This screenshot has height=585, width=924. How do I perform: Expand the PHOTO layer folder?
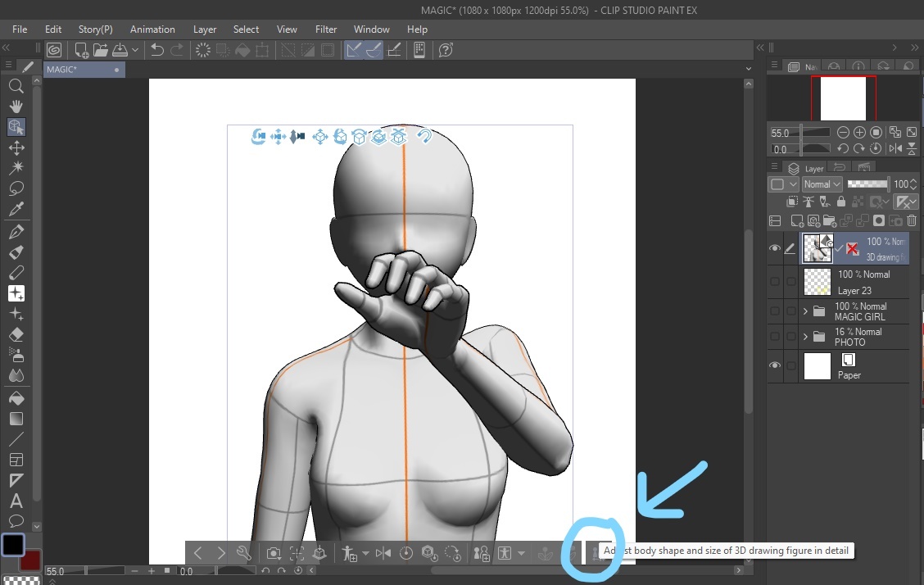pyautogui.click(x=806, y=337)
